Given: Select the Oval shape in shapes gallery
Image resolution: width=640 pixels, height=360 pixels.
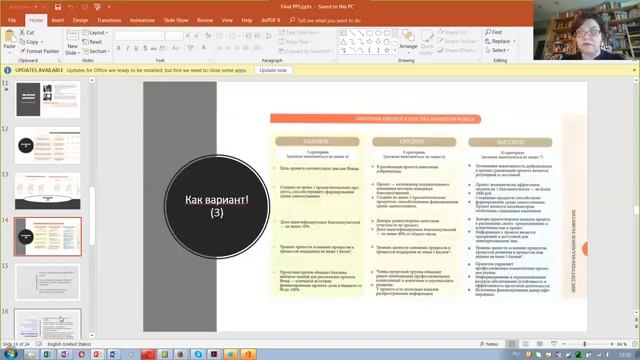Looking at the screenshot, I should tap(378, 33).
